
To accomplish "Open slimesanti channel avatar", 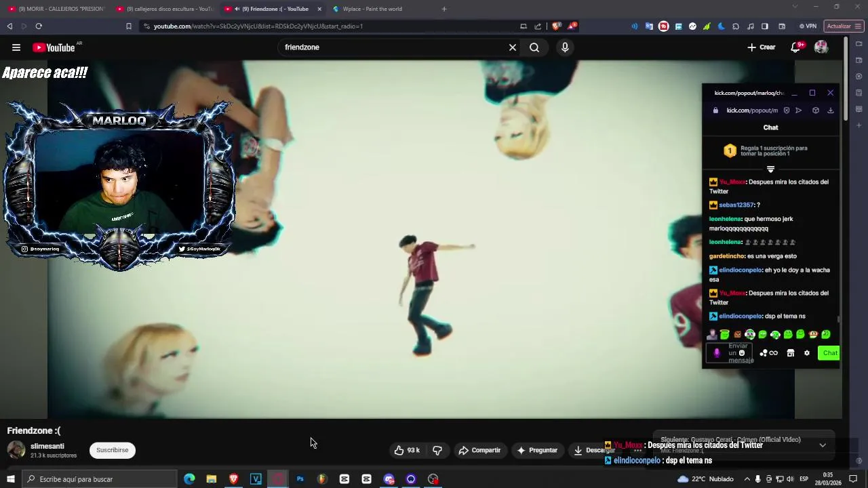I will click(16, 450).
